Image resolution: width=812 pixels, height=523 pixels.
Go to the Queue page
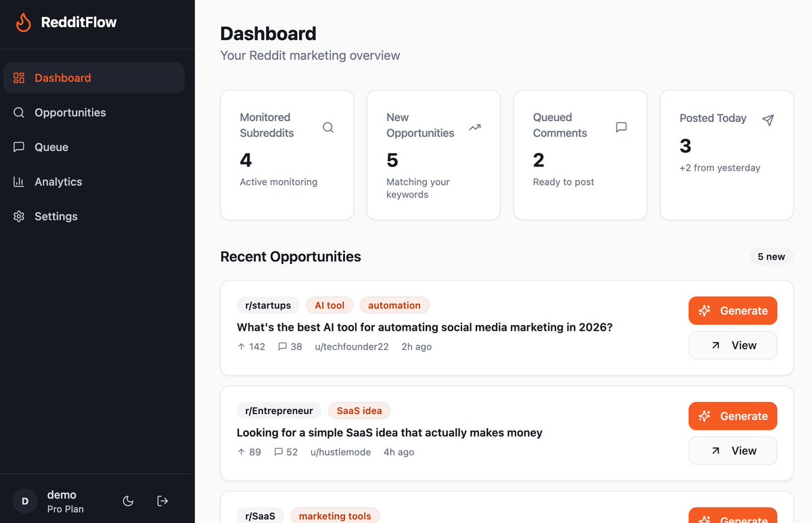point(94,147)
